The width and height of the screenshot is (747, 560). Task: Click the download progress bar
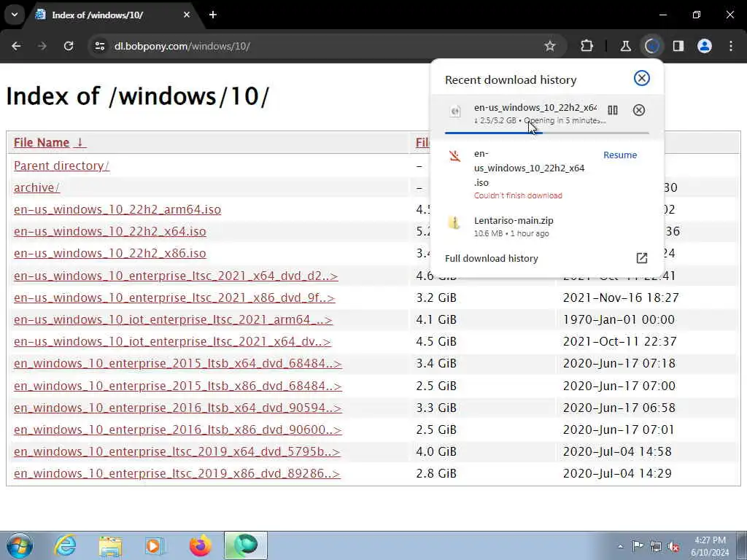[x=547, y=133]
